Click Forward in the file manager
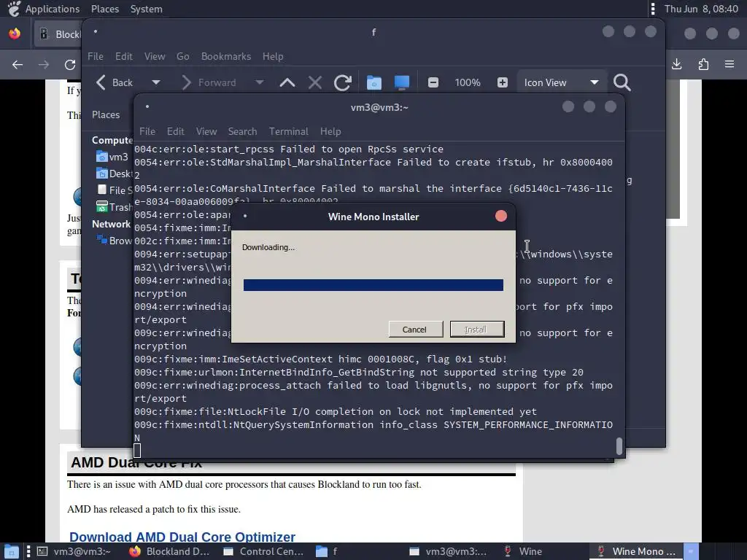747x560 pixels. tap(209, 82)
